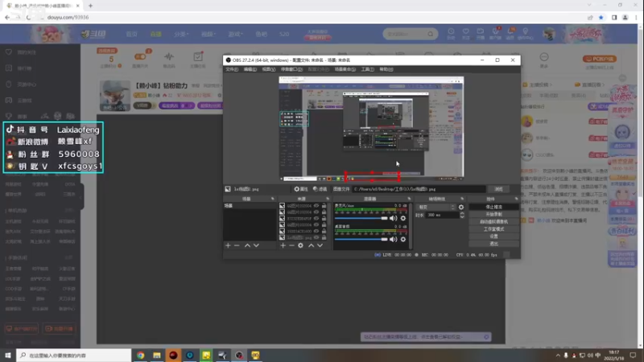Expand Douyu 视频 video dropdown

point(208,34)
